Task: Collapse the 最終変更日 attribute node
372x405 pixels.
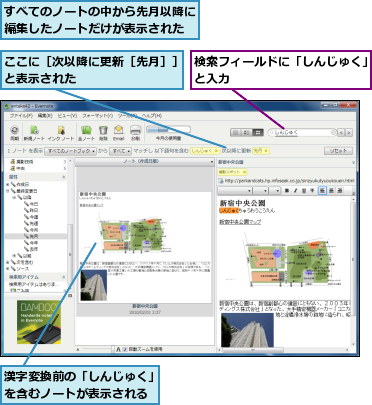Action: (x=8, y=191)
